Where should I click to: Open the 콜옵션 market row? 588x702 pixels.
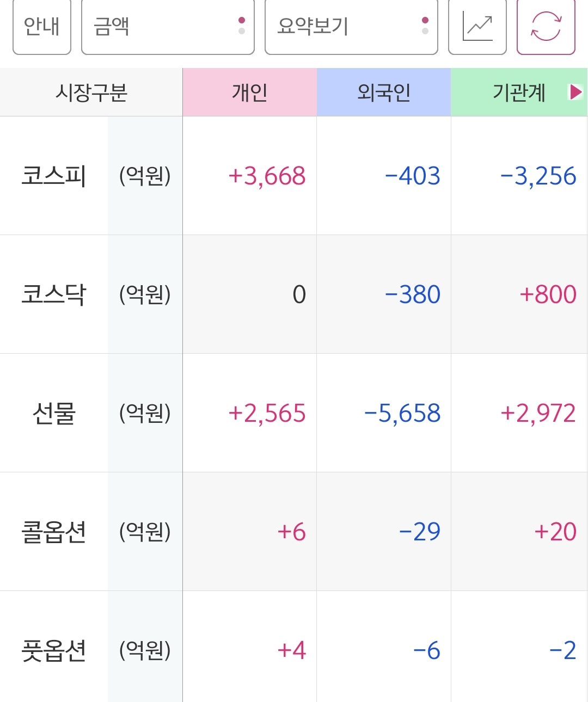click(x=294, y=532)
